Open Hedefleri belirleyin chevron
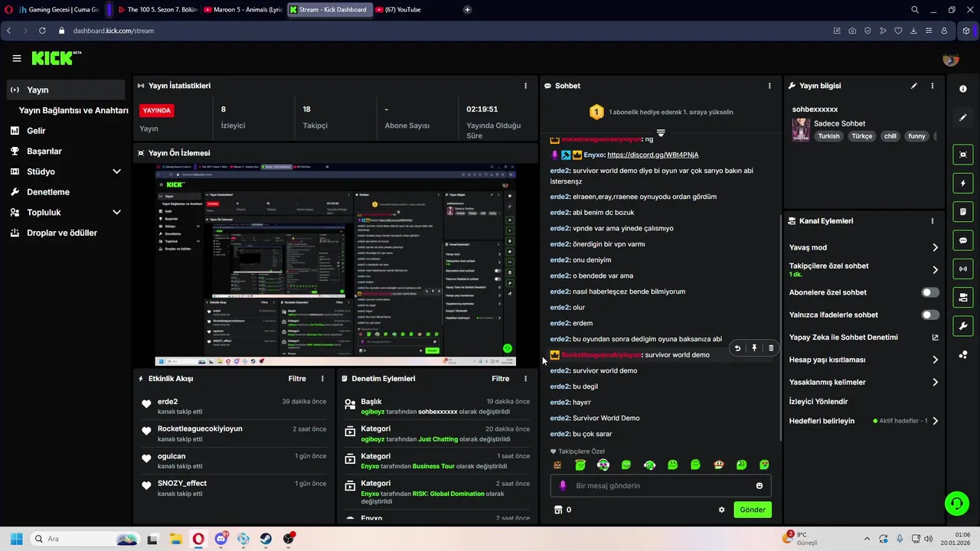The height and width of the screenshot is (551, 980). point(935,421)
